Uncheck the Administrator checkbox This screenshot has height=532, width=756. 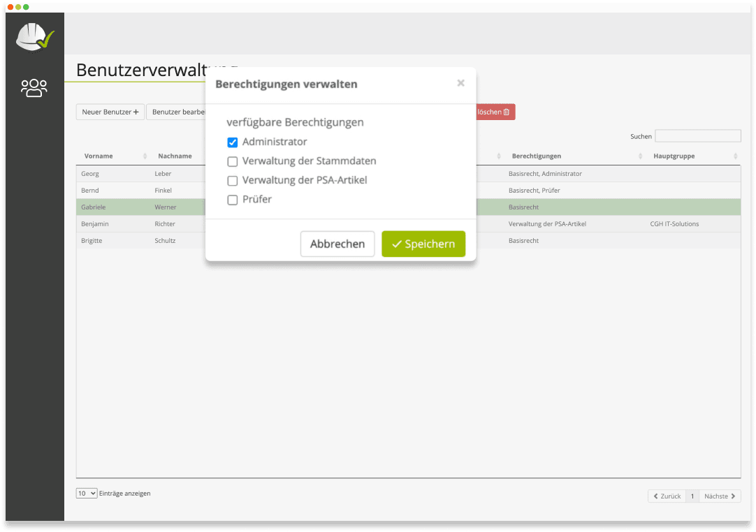click(x=233, y=142)
